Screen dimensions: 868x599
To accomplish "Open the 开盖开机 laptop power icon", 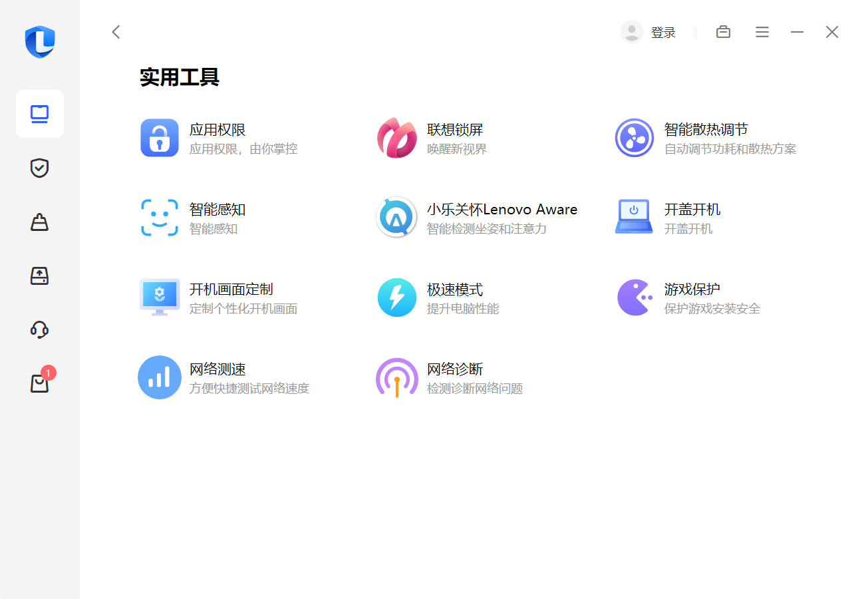I will point(634,217).
